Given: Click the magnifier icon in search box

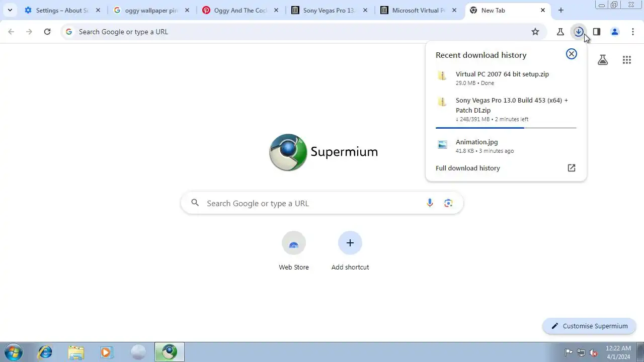Looking at the screenshot, I should click(x=195, y=203).
